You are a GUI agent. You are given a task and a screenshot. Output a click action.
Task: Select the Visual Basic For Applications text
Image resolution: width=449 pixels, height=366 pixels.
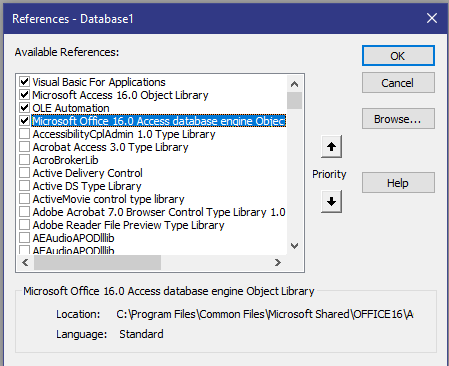pos(99,82)
